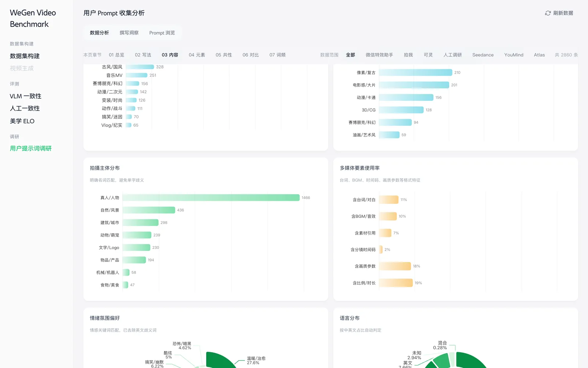Click the 温暖/治愈 27.6% pie label

(256, 361)
